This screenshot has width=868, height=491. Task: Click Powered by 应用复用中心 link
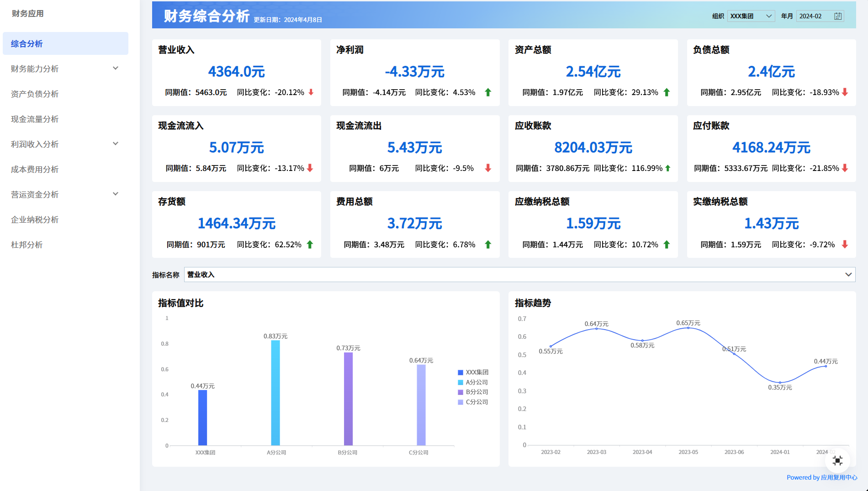[x=822, y=477]
